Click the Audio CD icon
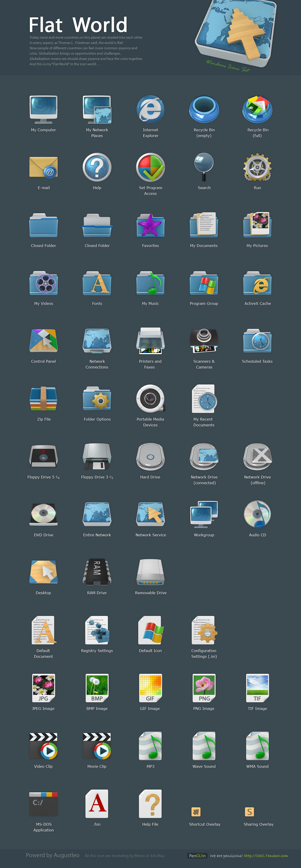The width and height of the screenshot is (301, 868). pyautogui.click(x=257, y=514)
